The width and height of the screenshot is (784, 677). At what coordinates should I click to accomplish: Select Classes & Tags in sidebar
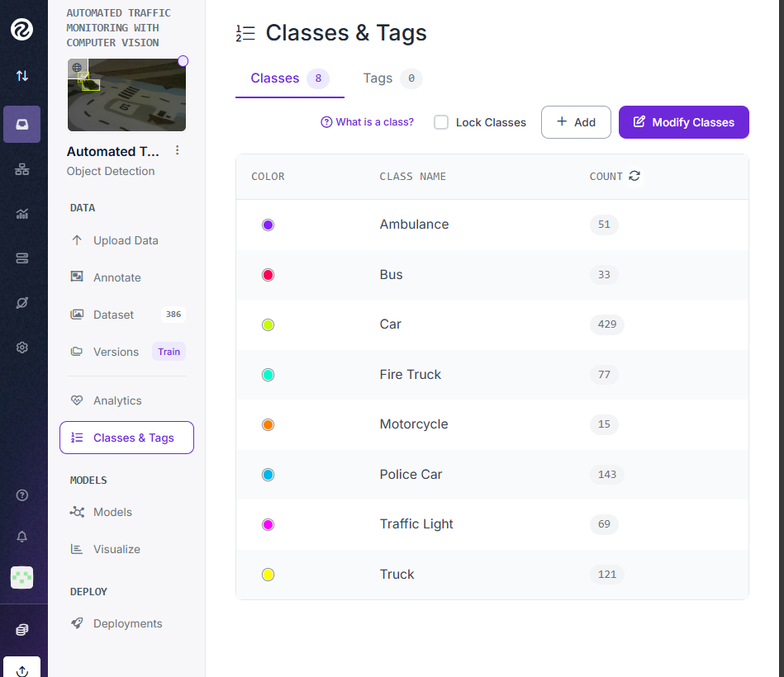[x=126, y=438]
